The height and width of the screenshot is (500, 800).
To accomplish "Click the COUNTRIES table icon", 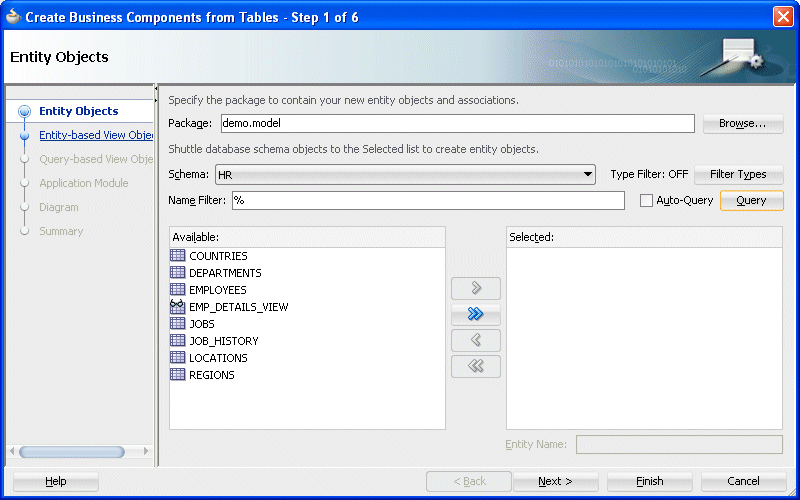I will 178,256.
